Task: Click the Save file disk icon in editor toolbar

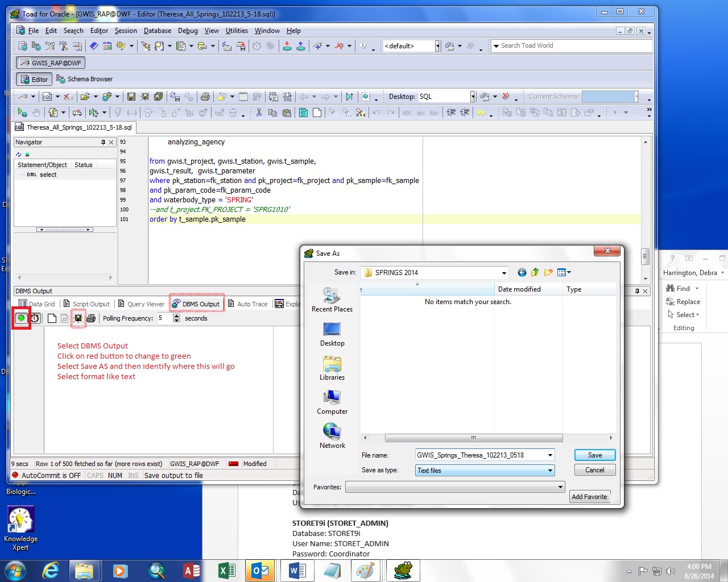Action: pos(131,97)
